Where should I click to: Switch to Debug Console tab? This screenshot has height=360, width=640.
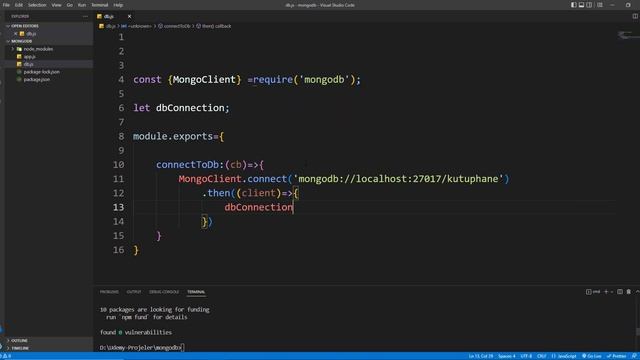tap(164, 292)
